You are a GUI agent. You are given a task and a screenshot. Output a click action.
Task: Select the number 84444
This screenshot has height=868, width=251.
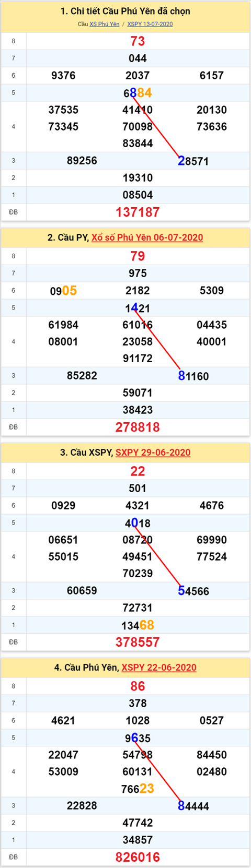tap(193, 806)
